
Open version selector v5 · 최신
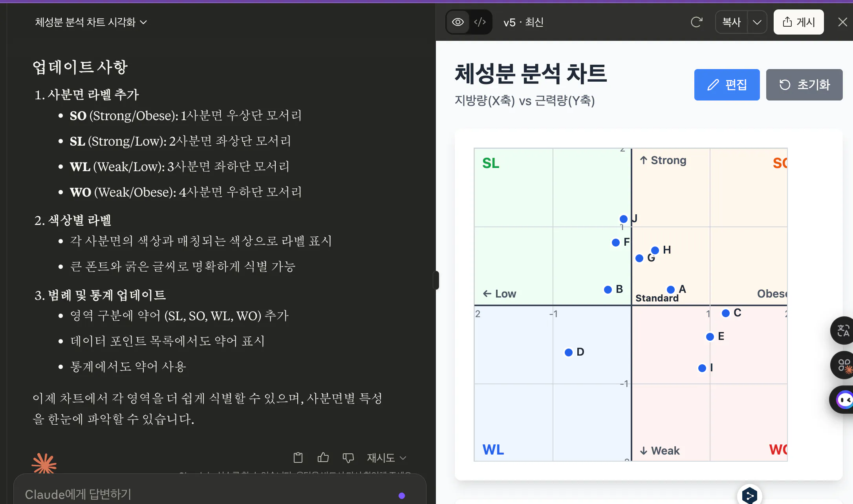click(x=524, y=22)
